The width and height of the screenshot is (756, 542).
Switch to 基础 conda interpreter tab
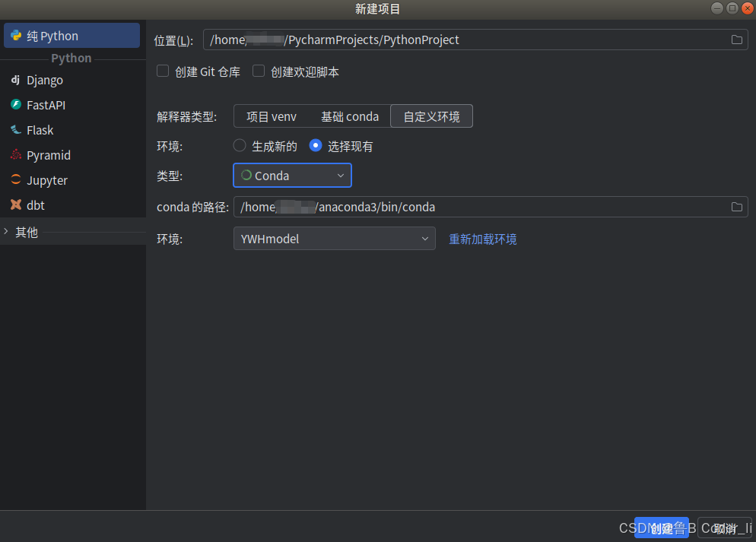point(350,116)
